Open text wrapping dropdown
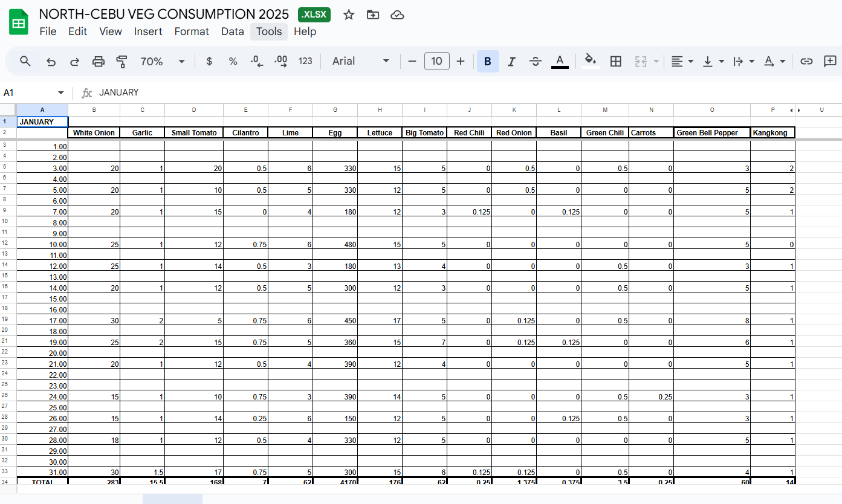 tap(743, 61)
